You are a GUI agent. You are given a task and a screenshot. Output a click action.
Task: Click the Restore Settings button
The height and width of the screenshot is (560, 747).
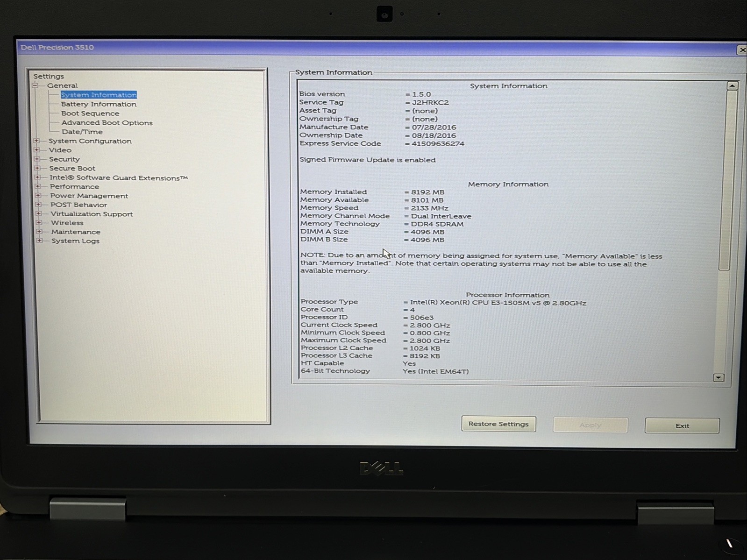coord(498,424)
